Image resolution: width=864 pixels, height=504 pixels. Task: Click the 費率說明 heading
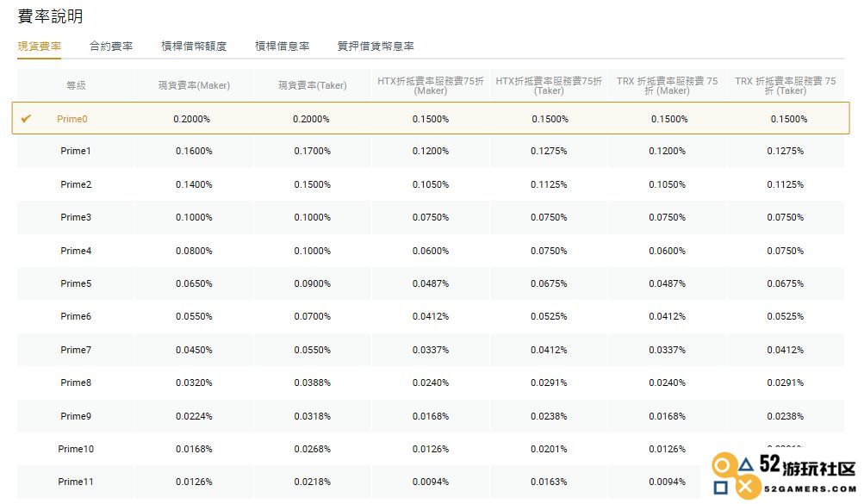click(x=50, y=16)
